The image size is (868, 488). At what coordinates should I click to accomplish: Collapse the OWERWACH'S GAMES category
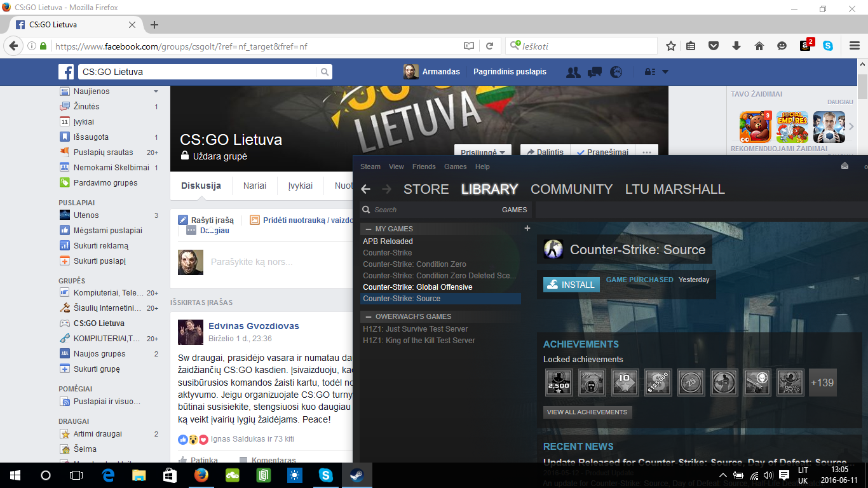point(369,316)
